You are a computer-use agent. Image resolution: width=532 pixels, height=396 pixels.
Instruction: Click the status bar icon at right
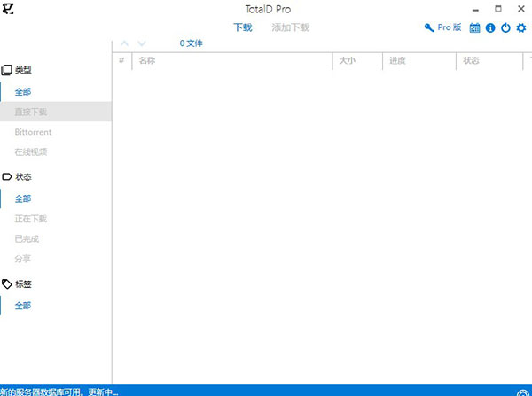tap(523, 392)
